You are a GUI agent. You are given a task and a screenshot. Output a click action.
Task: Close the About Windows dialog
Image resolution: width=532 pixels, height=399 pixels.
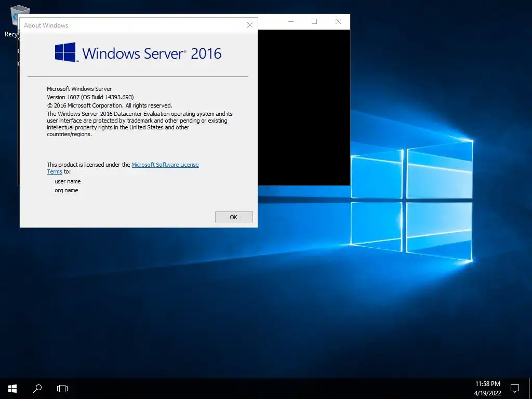(250, 25)
